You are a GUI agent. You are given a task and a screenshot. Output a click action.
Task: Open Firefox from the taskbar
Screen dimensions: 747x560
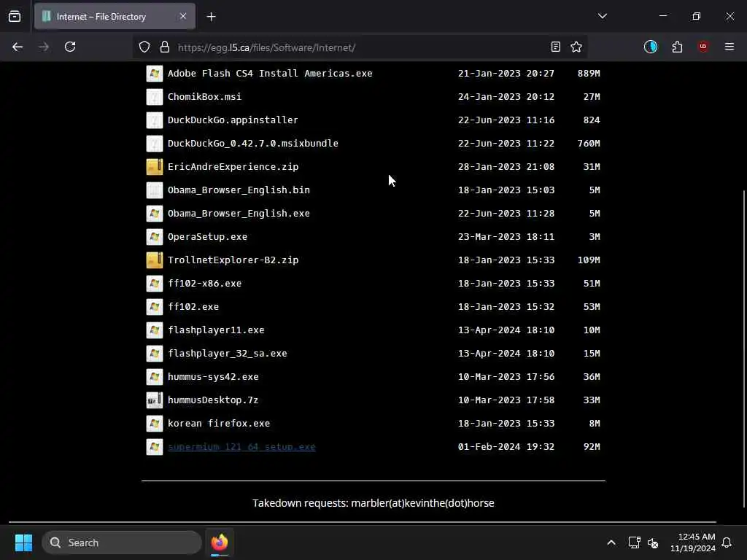(220, 542)
